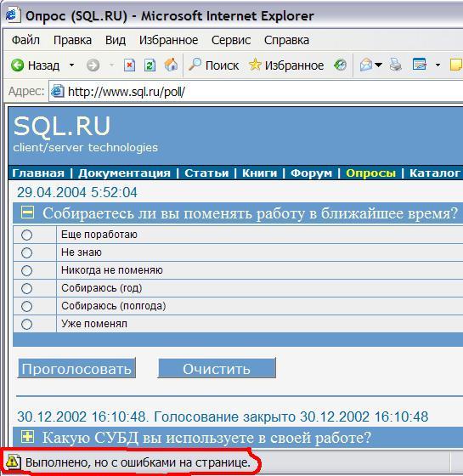
Task: Expand the Mail dropdown arrow
Action: pyautogui.click(x=378, y=65)
